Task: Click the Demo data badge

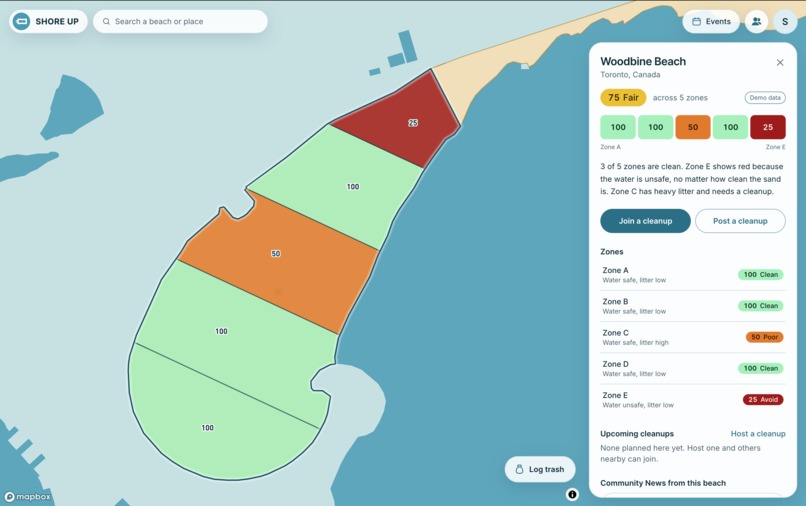Action: coord(765,98)
